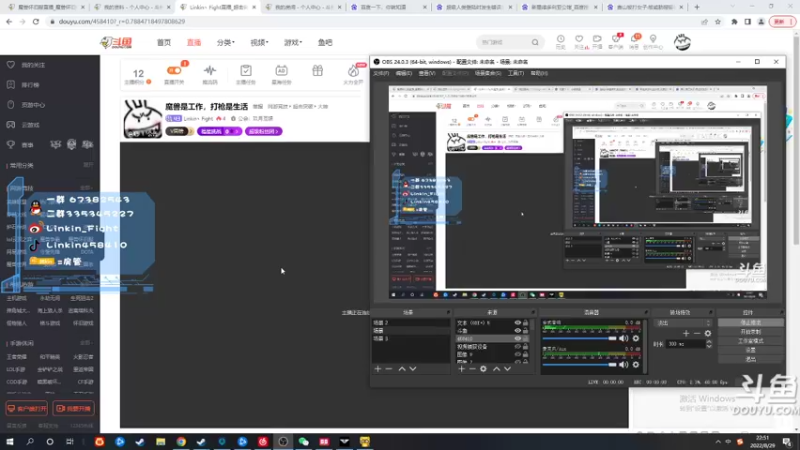
Task: Open the streamer task checklist icon
Action: tap(246, 73)
